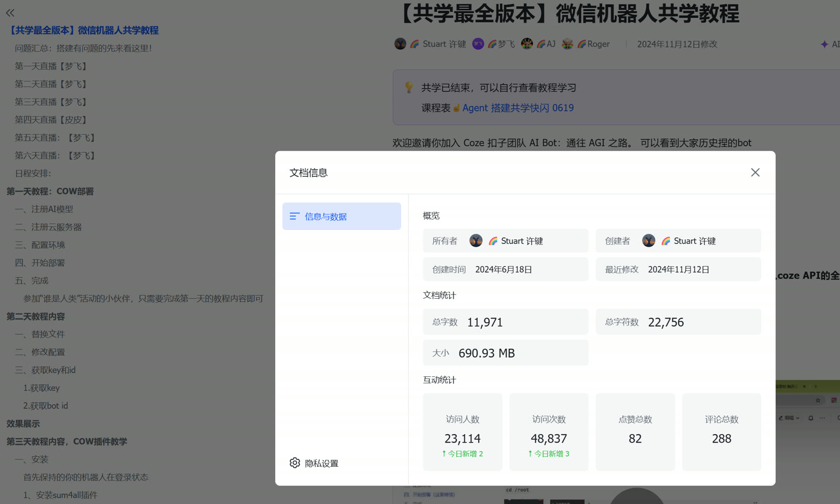Open 一、安装 outline entry
This screenshot has width=840, height=504.
pos(31,459)
